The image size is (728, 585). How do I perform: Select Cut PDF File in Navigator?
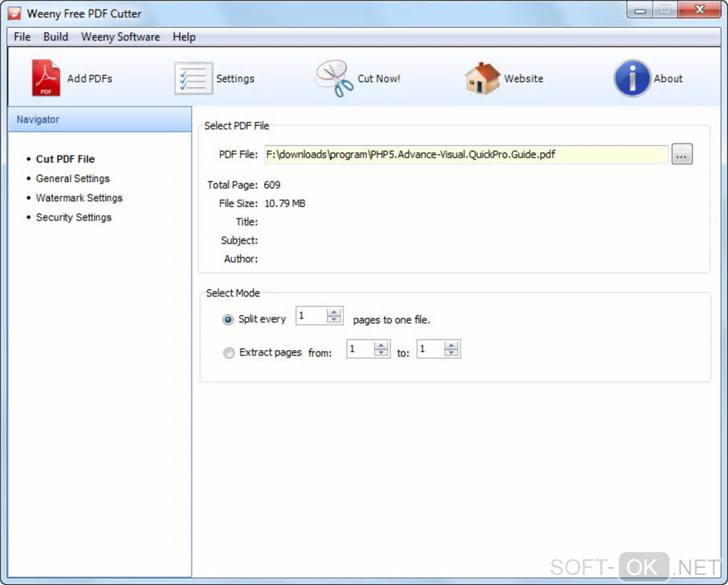point(66,159)
